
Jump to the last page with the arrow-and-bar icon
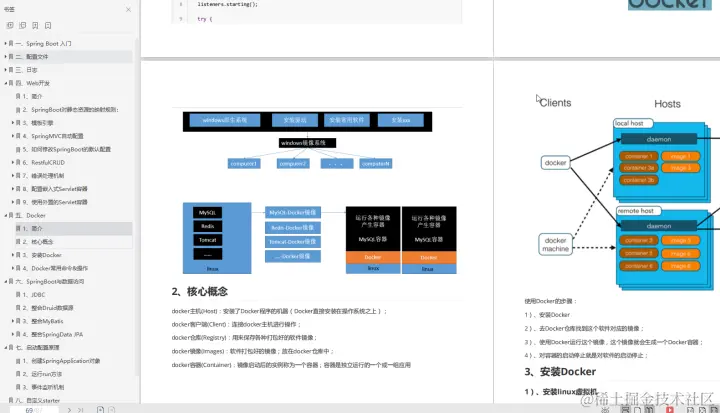coord(80,410)
